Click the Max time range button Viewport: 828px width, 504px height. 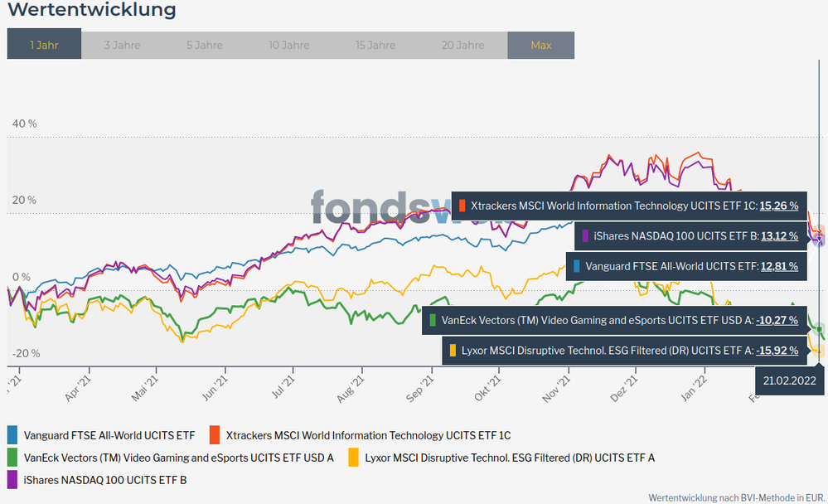tap(540, 46)
